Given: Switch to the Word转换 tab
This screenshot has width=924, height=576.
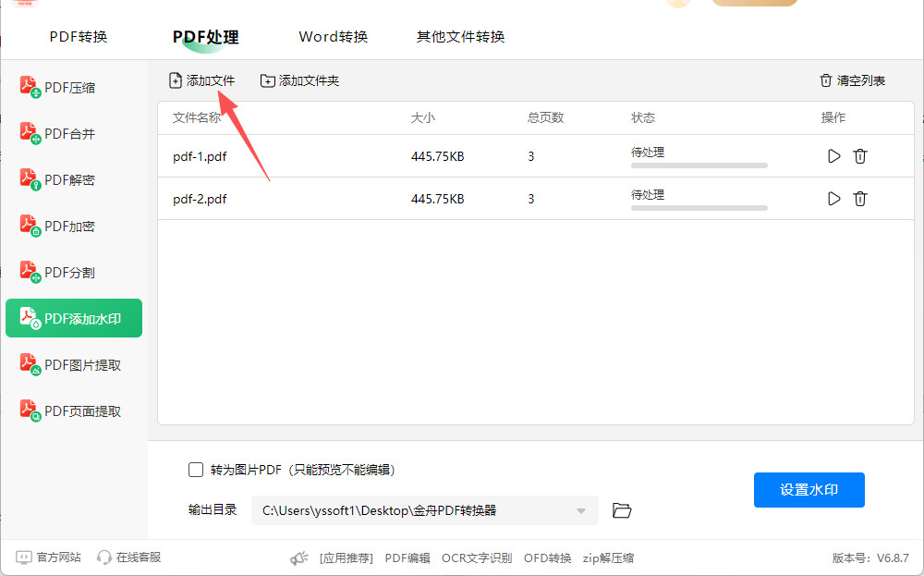Looking at the screenshot, I should (334, 37).
